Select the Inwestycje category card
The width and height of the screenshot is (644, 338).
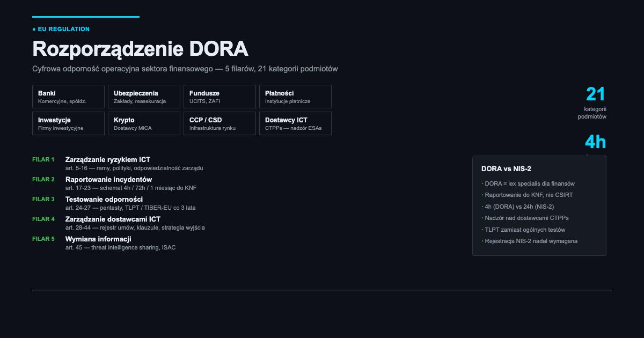tap(69, 123)
